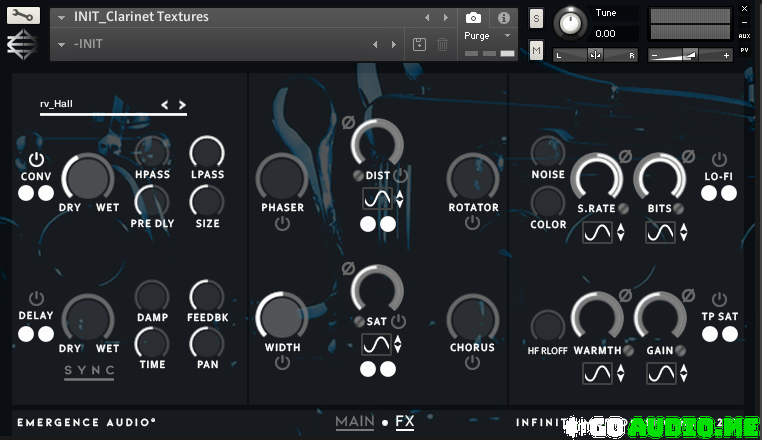Enable the PHASER power button
Viewport: 762px width, 440px height.
pyautogui.click(x=282, y=224)
